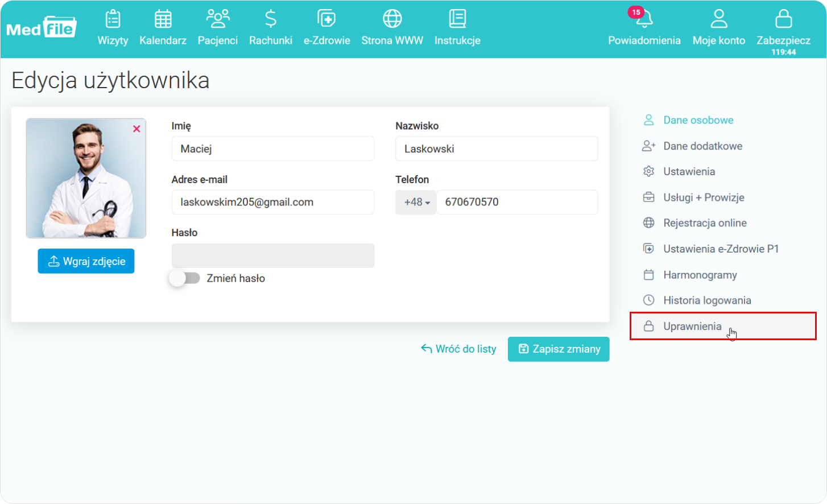Open Strona WWW globe icon
This screenshot has height=504, width=827.
point(392,19)
